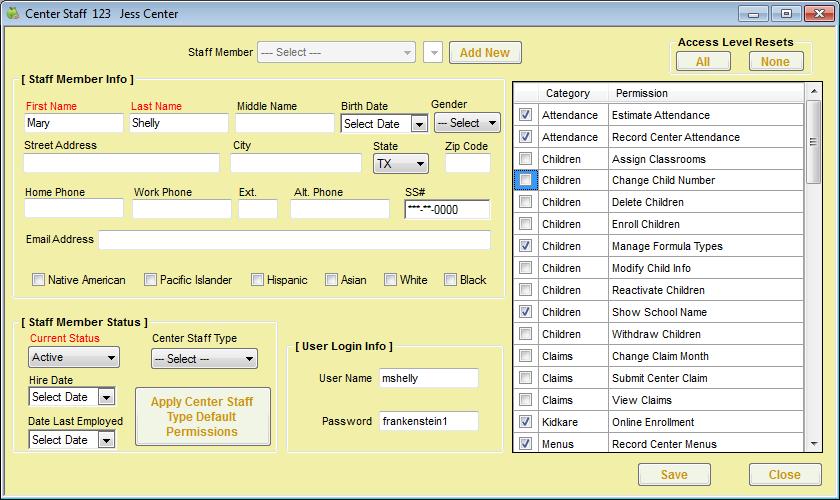The height and width of the screenshot is (500, 840).
Task: Check the White checkbox
Action: (x=390, y=280)
